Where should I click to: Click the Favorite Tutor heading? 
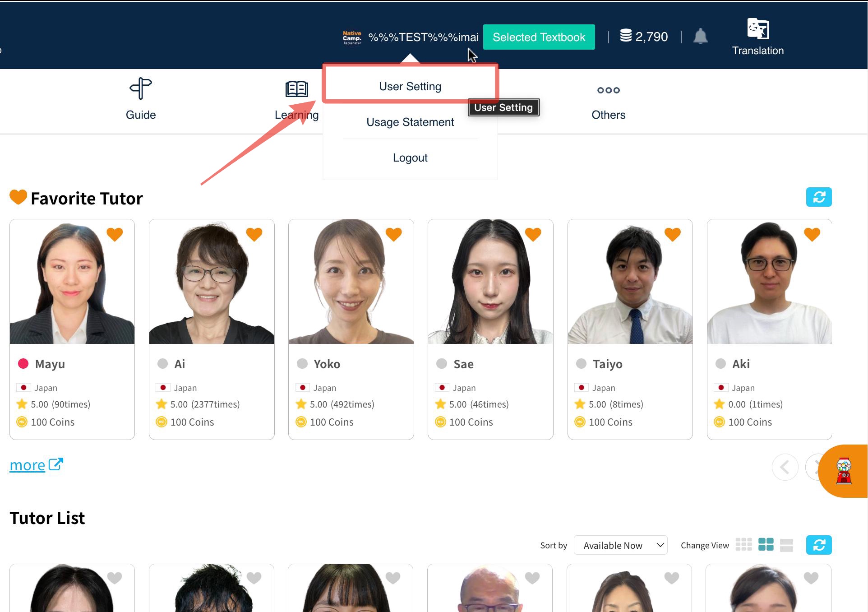(87, 199)
